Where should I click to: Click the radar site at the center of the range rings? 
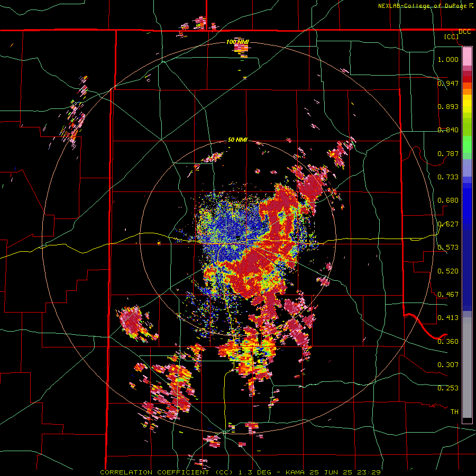238,239
